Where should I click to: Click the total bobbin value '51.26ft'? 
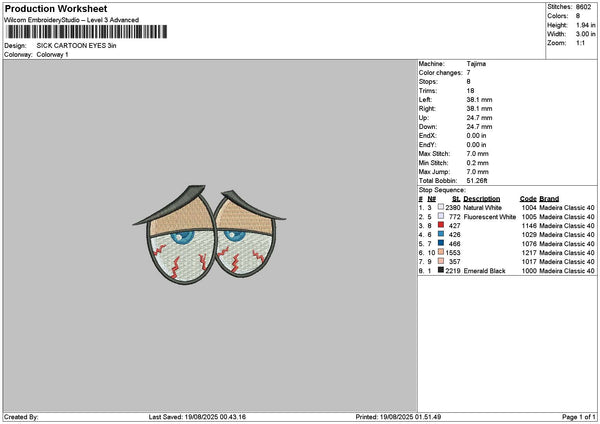(x=477, y=181)
